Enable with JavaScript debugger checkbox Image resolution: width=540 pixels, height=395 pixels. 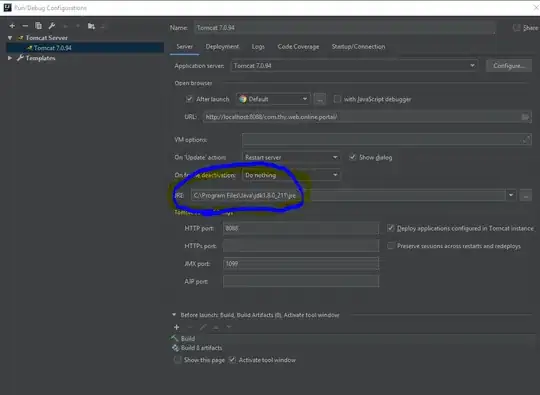coord(337,99)
